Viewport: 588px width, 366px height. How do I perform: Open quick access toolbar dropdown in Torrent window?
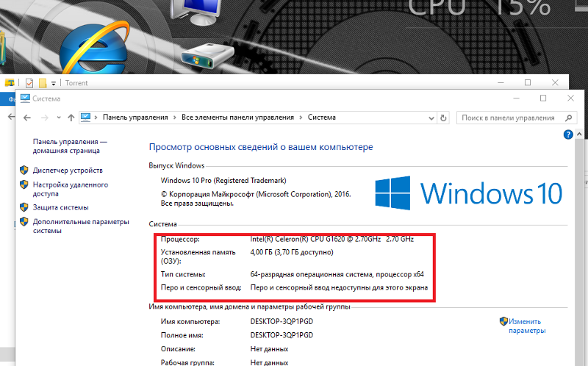pyautogui.click(x=54, y=83)
